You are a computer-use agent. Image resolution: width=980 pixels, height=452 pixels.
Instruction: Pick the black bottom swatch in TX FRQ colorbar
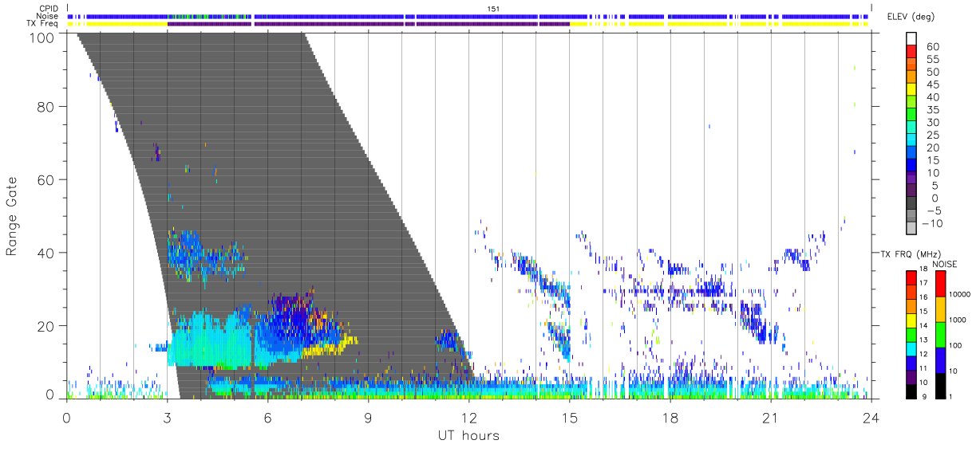(911, 392)
